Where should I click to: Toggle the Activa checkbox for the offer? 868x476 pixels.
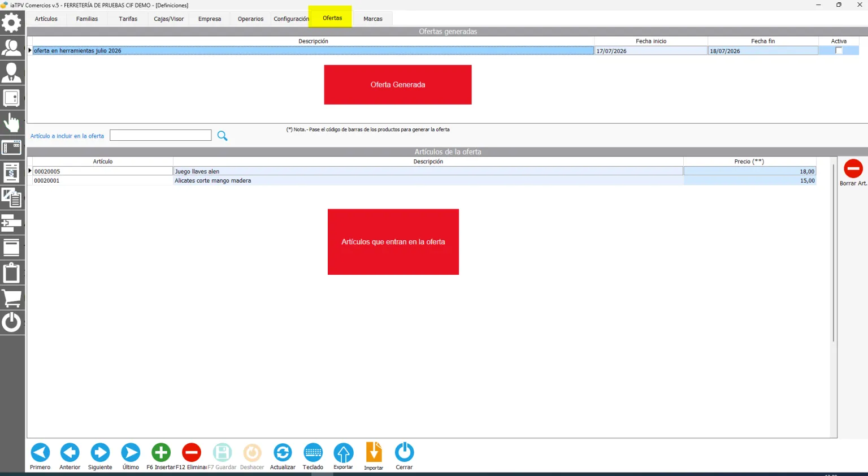pyautogui.click(x=839, y=50)
